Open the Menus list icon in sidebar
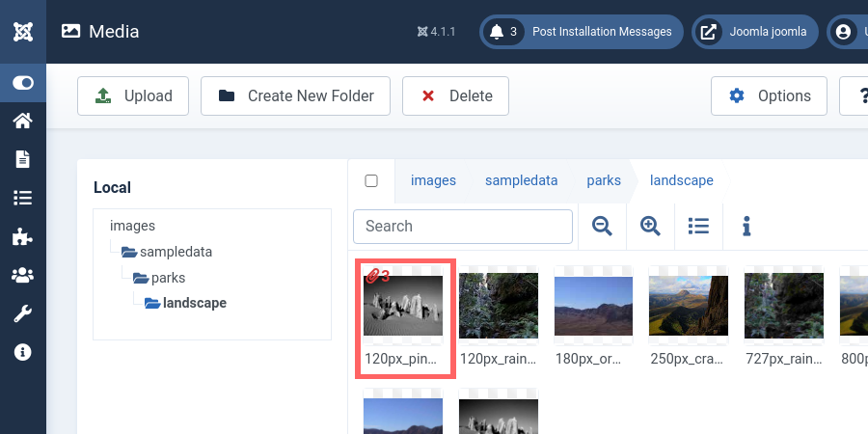This screenshot has height=434, width=868. pos(23,198)
